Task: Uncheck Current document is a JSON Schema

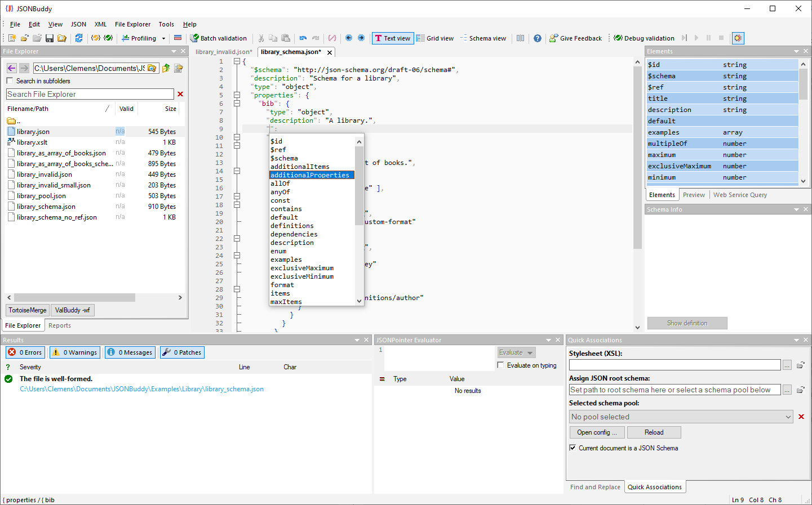Action: click(573, 448)
